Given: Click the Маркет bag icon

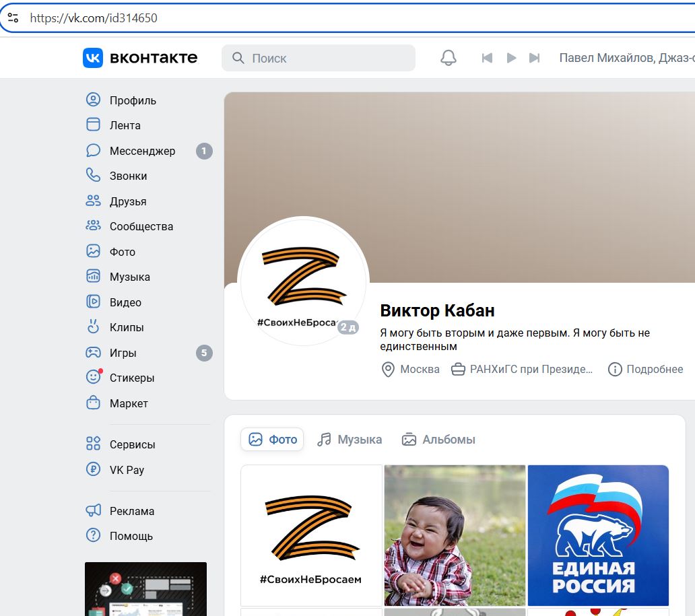Looking at the screenshot, I should pyautogui.click(x=93, y=403).
